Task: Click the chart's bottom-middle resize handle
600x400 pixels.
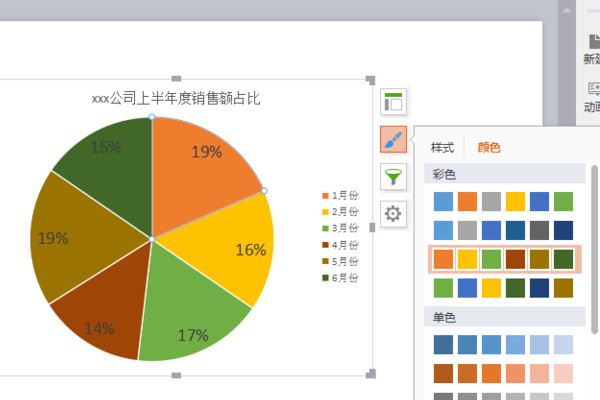Action: coord(176,376)
